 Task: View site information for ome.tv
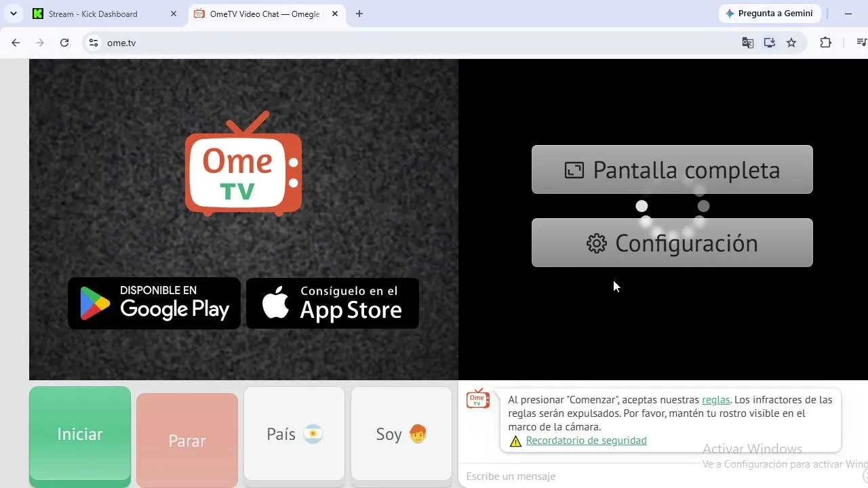(x=94, y=43)
